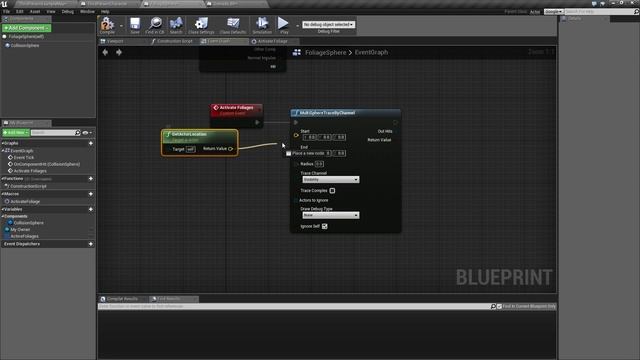
Task: Open the View menu
Action: point(51,11)
